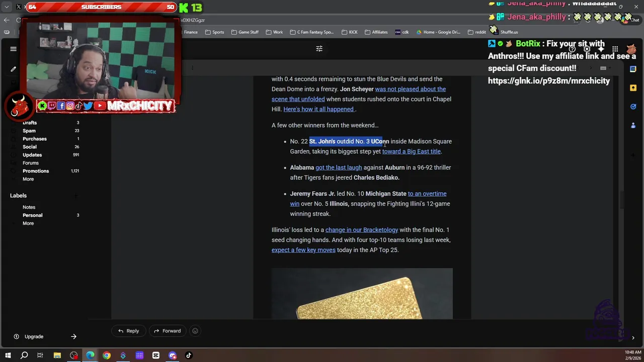Show the side panel with bottom-right chevron
The image size is (644, 362).
tap(633, 338)
